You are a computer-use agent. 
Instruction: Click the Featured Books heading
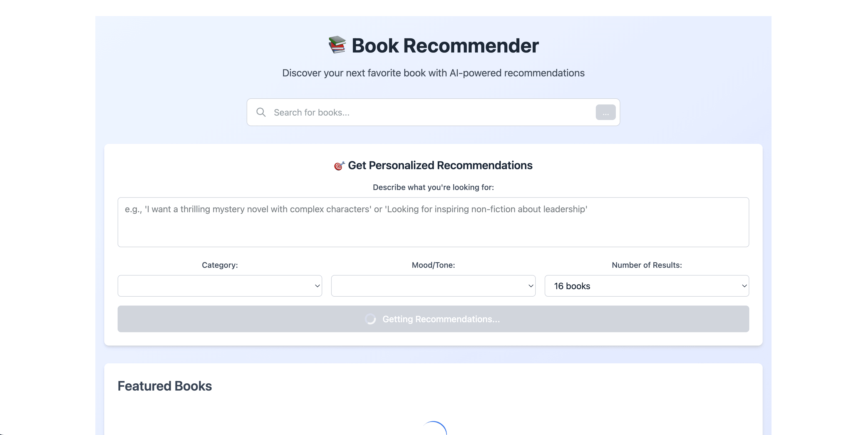pos(165,386)
